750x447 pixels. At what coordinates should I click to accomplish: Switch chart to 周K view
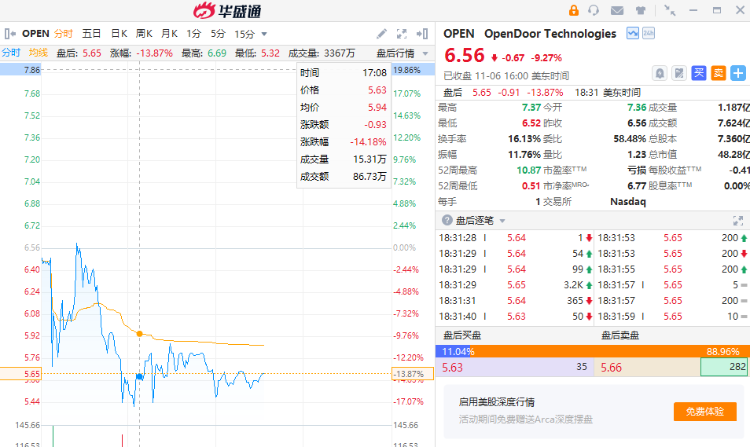click(144, 33)
